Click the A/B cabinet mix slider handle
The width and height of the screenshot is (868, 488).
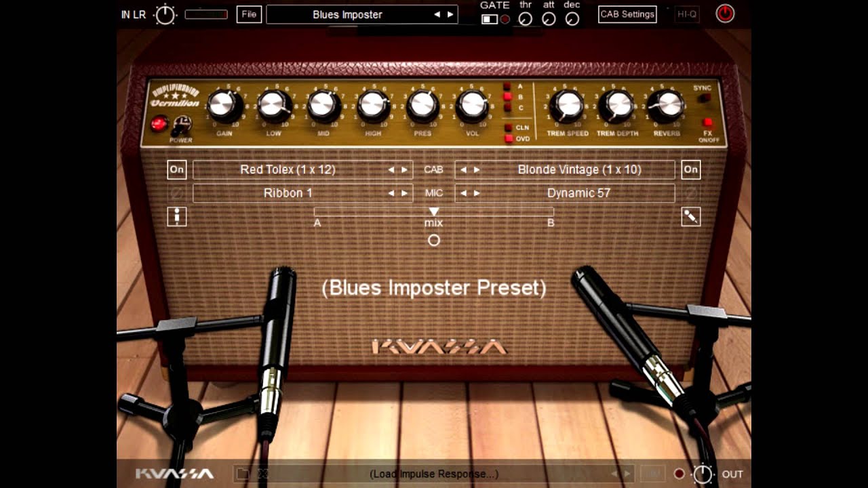click(434, 212)
